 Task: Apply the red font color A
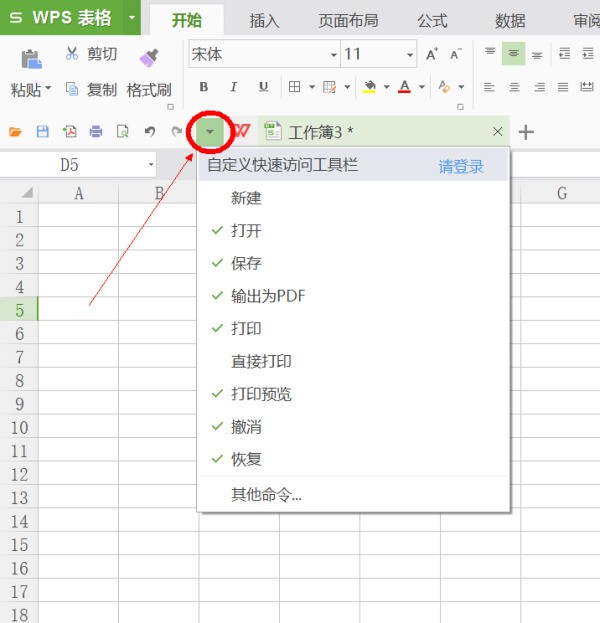(405, 87)
